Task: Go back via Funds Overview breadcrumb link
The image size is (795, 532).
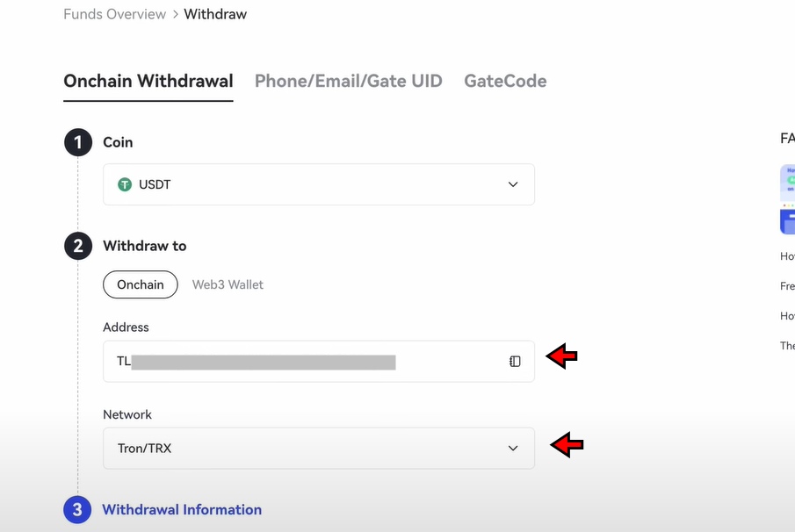Action: tap(114, 13)
